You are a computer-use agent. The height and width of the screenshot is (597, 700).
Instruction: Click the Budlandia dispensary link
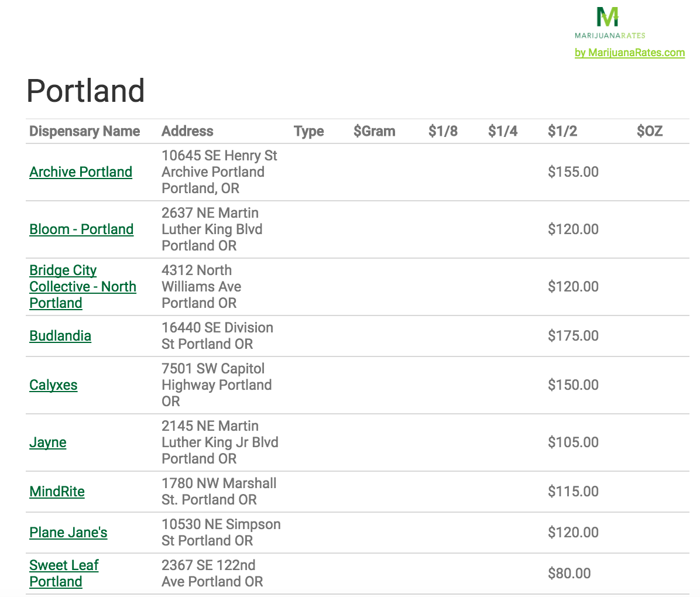click(60, 336)
